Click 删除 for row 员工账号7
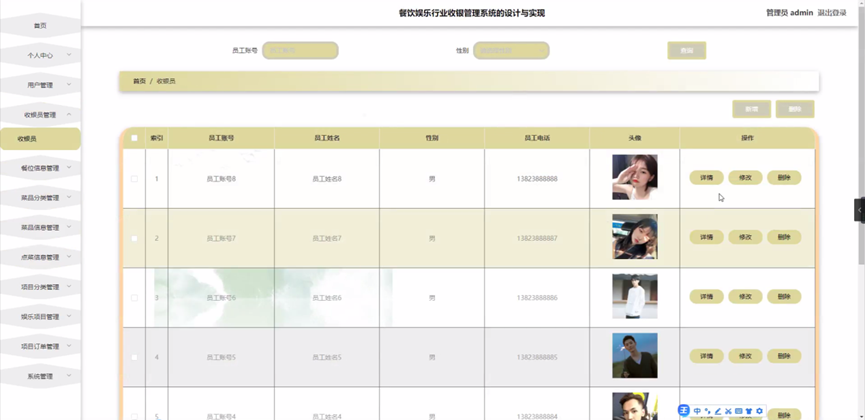This screenshot has height=420, width=865. coord(784,237)
